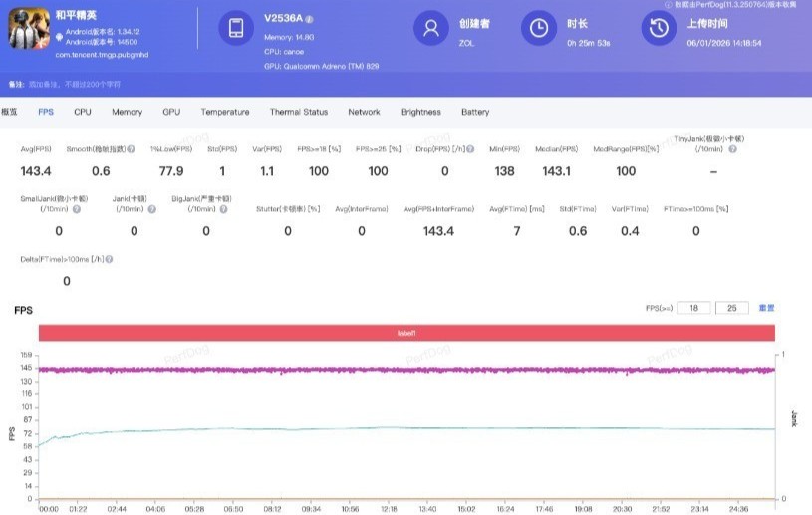Click the help icon next to Drop(FPS)

[473, 149]
